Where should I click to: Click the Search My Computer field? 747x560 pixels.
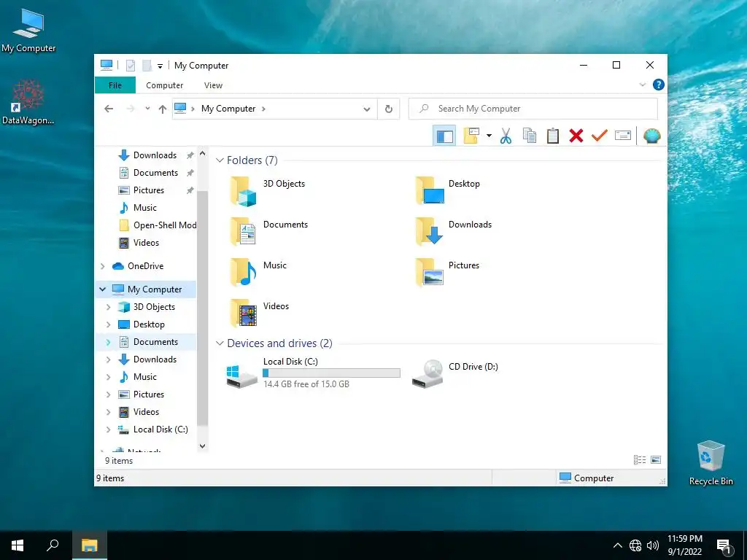click(533, 109)
